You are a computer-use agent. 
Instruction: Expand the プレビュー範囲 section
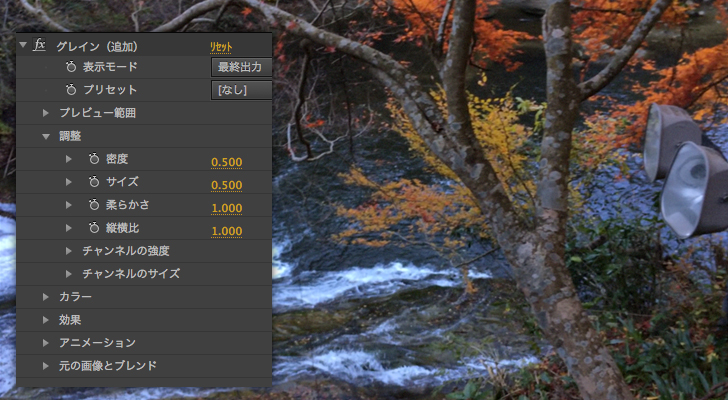coord(46,113)
